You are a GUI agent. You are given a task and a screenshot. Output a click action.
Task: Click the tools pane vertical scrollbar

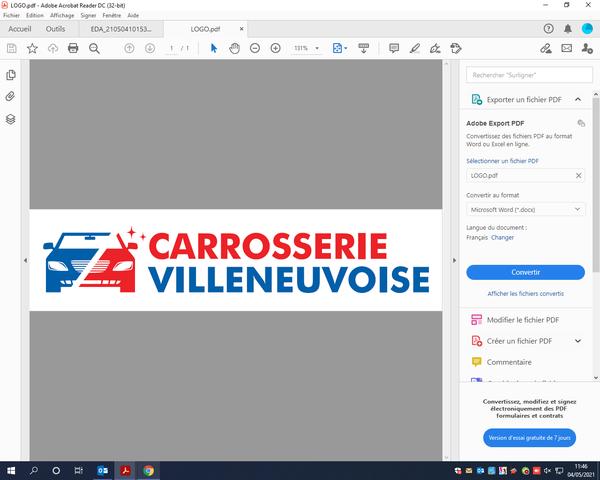(596, 185)
